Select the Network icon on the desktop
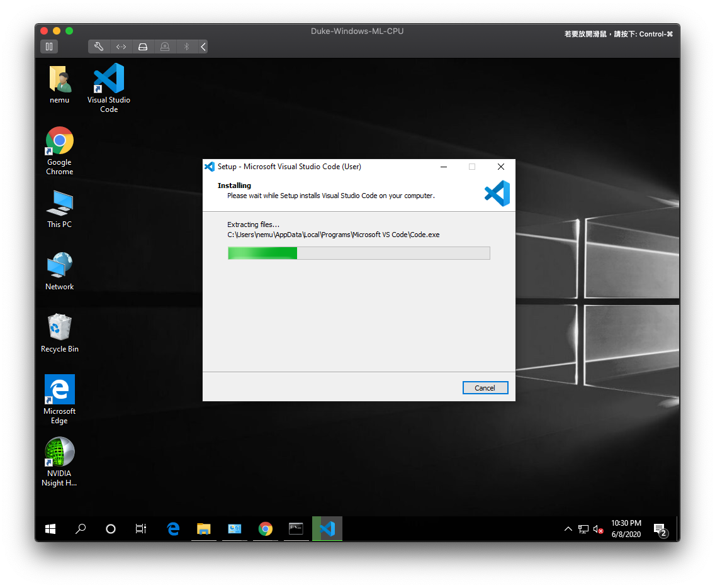715x588 pixels. pos(59,264)
